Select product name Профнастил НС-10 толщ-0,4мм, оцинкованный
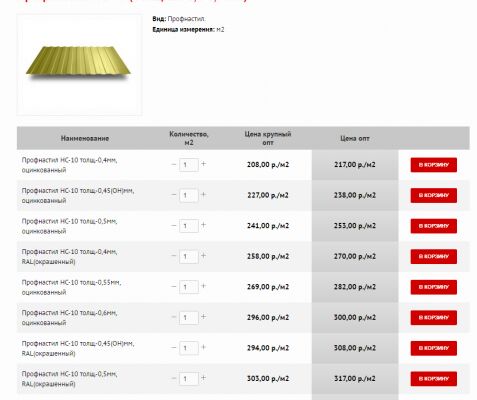Image resolution: width=477 pixels, height=400 pixels. click(69, 165)
